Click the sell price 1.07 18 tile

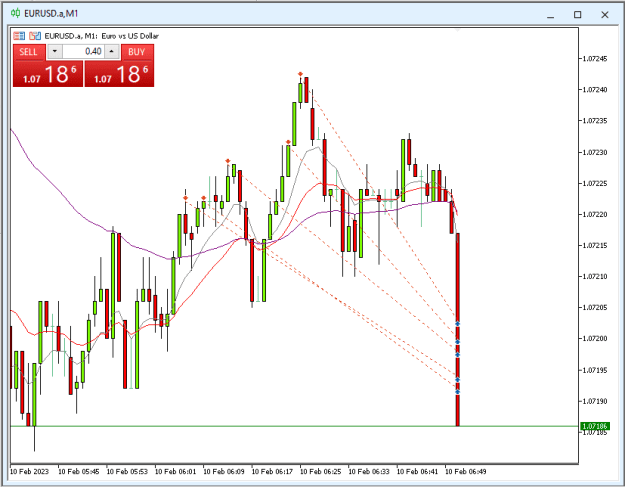48,74
